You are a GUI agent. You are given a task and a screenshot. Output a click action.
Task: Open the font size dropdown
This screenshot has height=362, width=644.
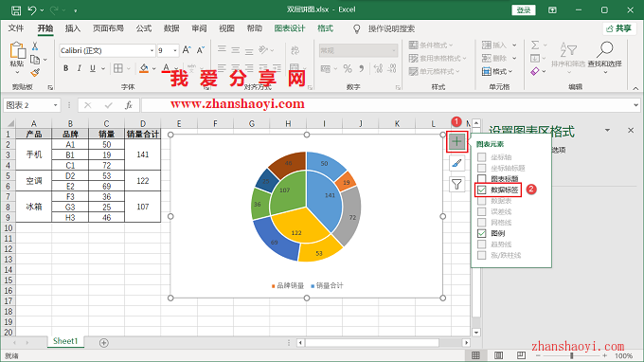coord(175,50)
